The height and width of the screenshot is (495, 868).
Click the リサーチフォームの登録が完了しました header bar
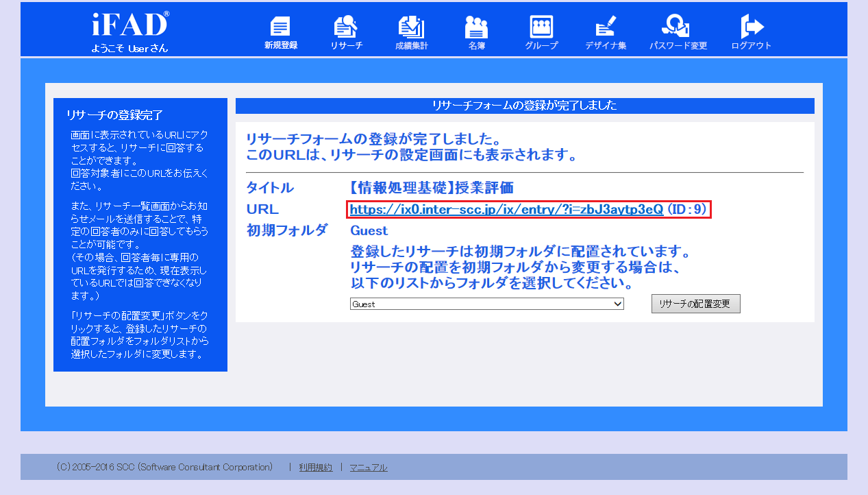pos(525,106)
